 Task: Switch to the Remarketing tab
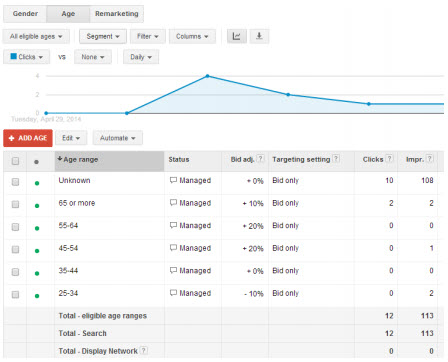(116, 14)
